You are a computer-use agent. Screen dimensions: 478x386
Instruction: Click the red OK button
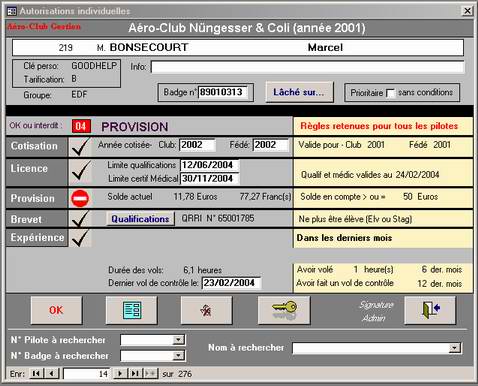click(56, 310)
